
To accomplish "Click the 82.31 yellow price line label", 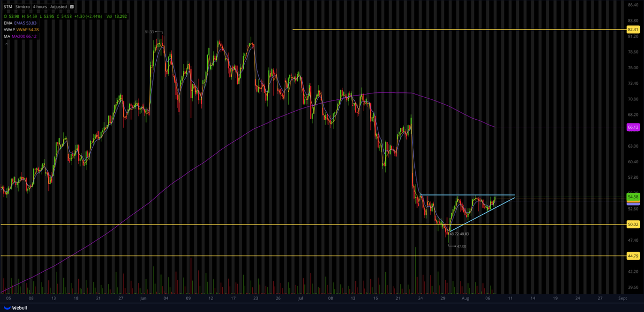I will pos(633,30).
